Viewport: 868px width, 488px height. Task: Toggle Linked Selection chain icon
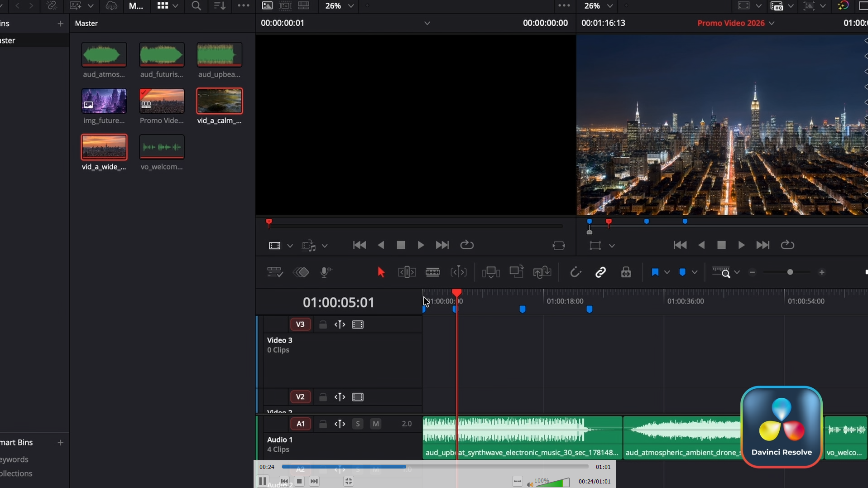pos(600,272)
